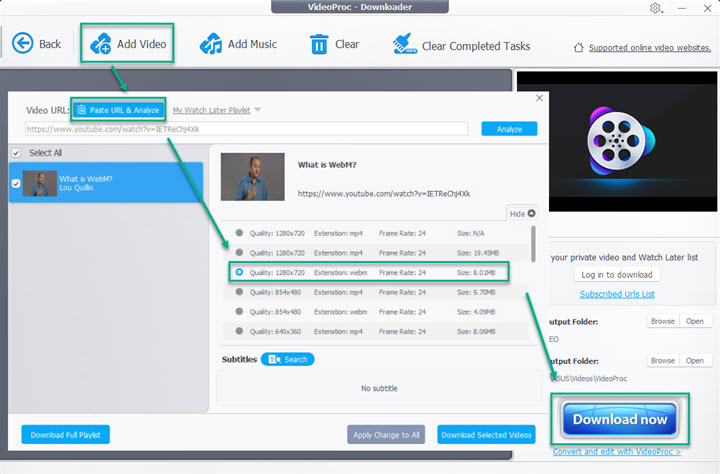Click the lower output folder Open button

[694, 361]
